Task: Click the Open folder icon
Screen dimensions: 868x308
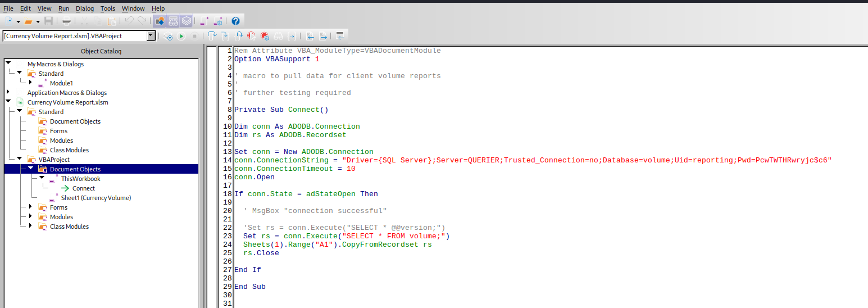Action: pyautogui.click(x=28, y=21)
